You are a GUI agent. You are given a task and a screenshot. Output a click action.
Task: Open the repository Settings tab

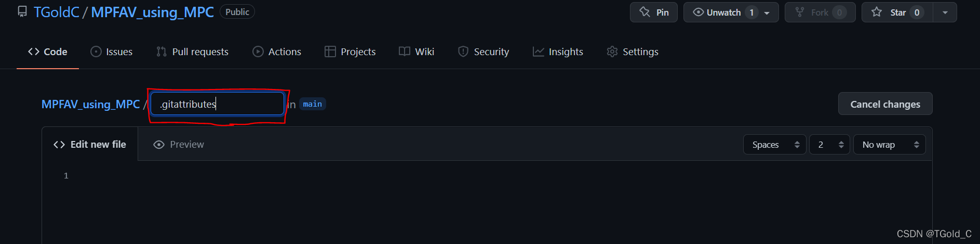(x=633, y=52)
